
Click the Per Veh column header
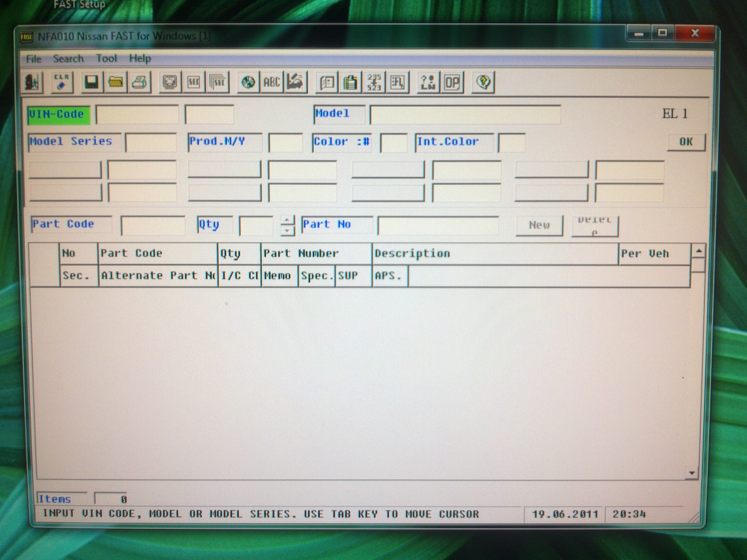pos(655,254)
